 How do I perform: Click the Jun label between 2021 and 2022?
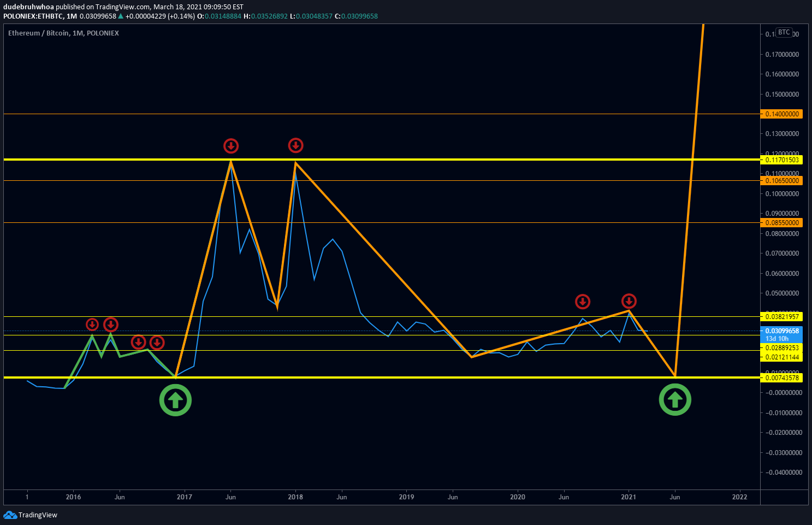click(x=675, y=497)
